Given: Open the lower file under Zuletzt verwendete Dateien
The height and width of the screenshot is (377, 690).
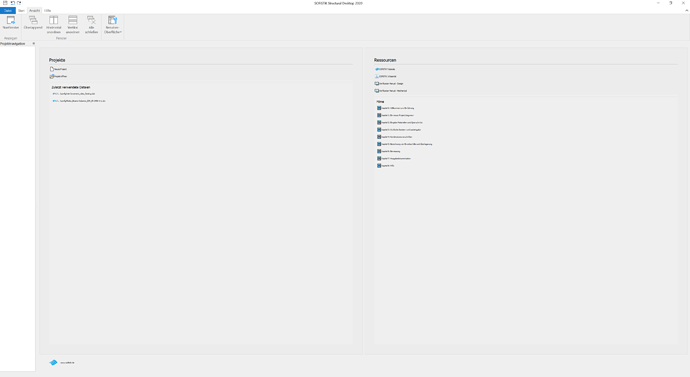Looking at the screenshot, I should (79, 101).
